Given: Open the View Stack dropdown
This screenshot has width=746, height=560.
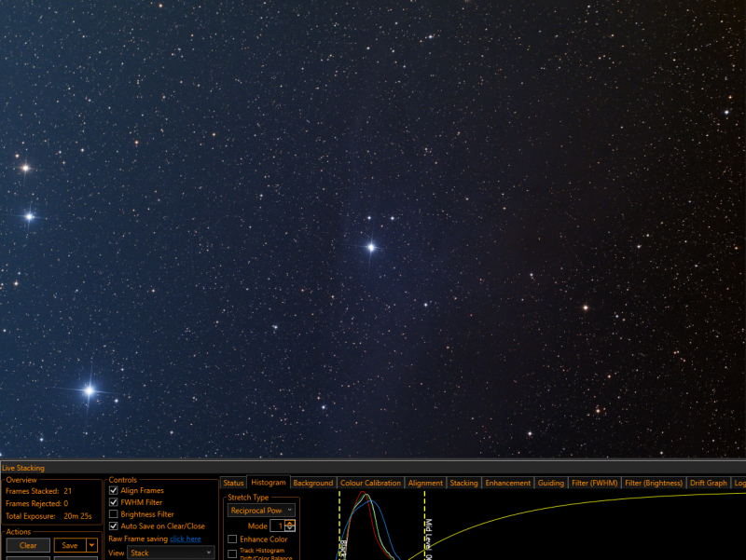Looking at the screenshot, I should (x=171, y=553).
